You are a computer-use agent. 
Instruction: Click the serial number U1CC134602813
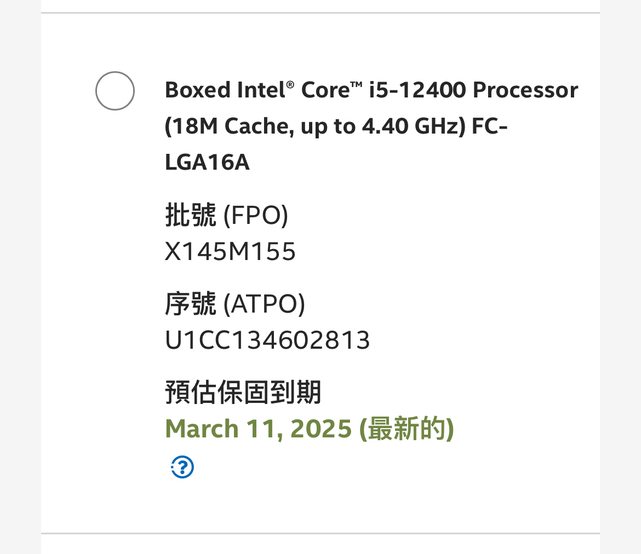[267, 340]
